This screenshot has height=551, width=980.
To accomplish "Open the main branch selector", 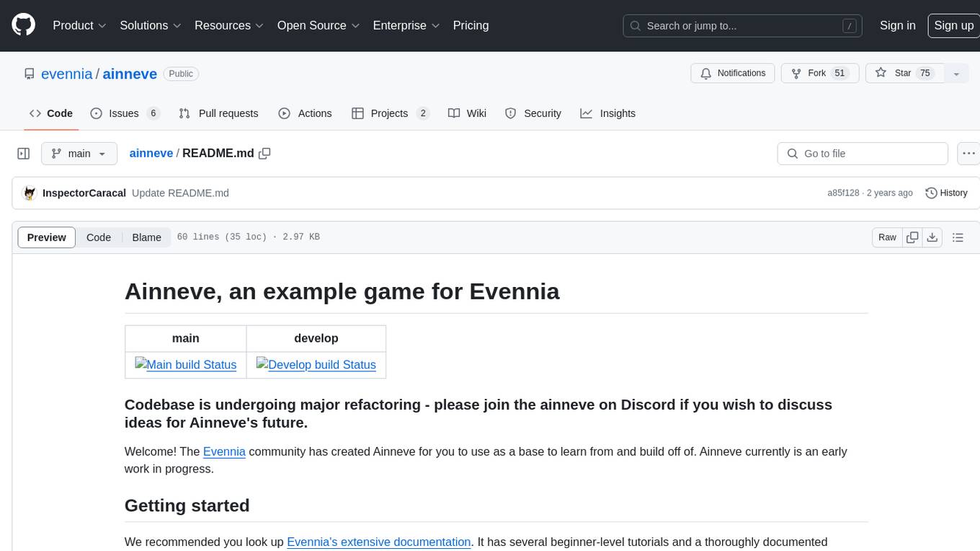I will [x=79, y=154].
